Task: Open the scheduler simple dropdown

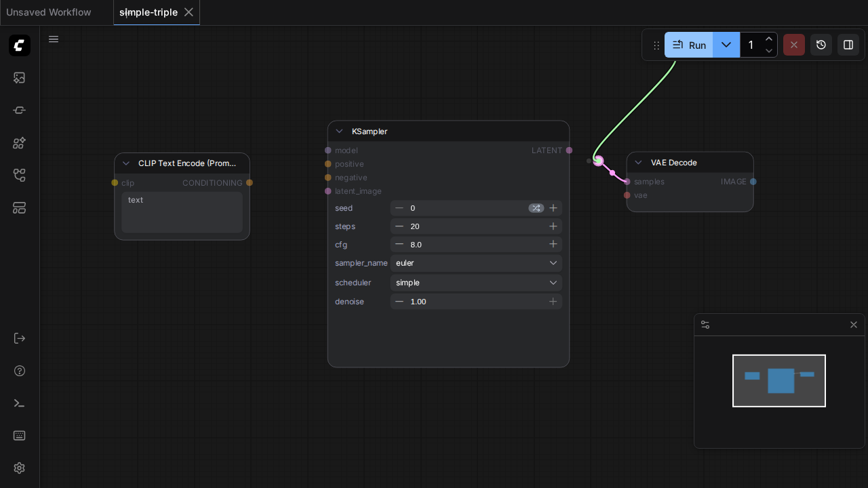Action: [476, 283]
